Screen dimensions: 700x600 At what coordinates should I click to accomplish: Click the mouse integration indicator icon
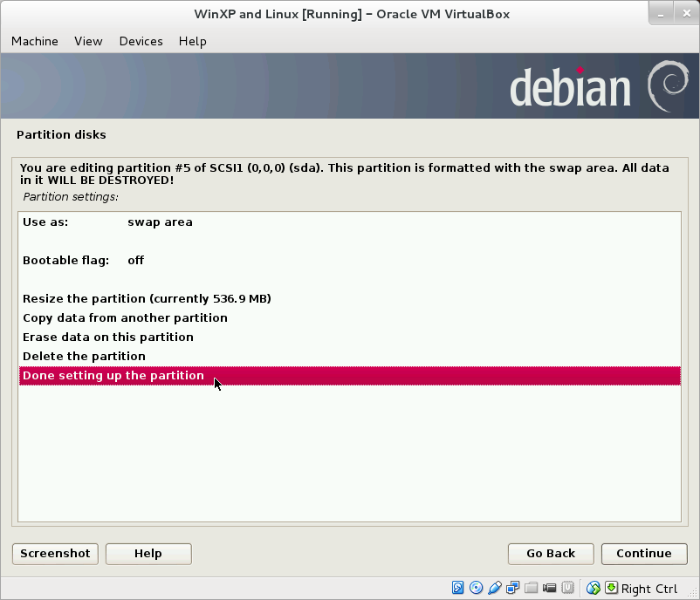pos(591,588)
